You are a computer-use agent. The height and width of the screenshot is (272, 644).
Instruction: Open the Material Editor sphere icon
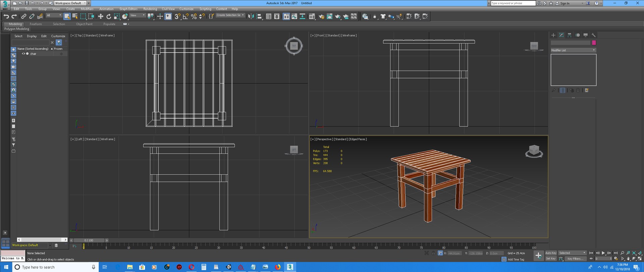(x=312, y=16)
